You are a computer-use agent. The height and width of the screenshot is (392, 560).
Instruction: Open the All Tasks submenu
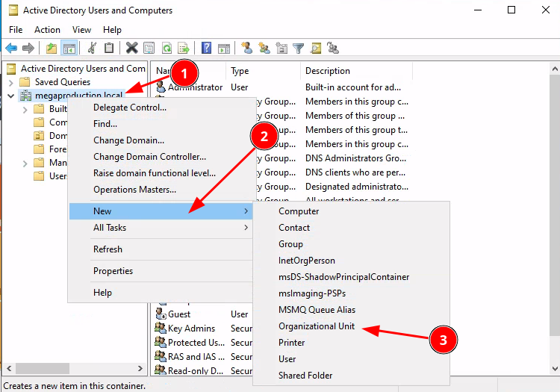[109, 228]
